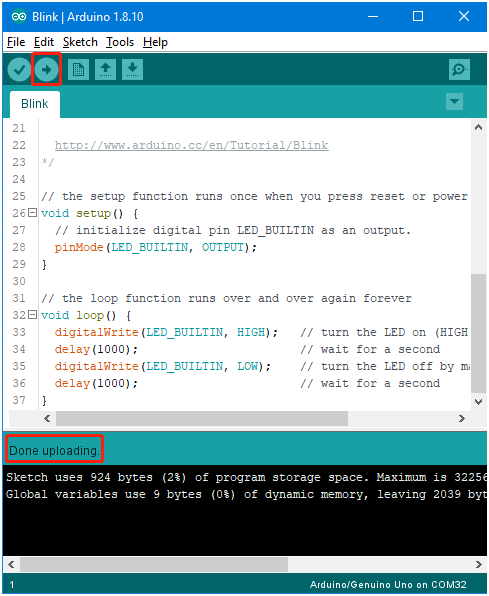489x596 pixels.
Task: Click digitalWrite(LED_BUILTIN, HIGH) code line
Action: click(x=166, y=333)
